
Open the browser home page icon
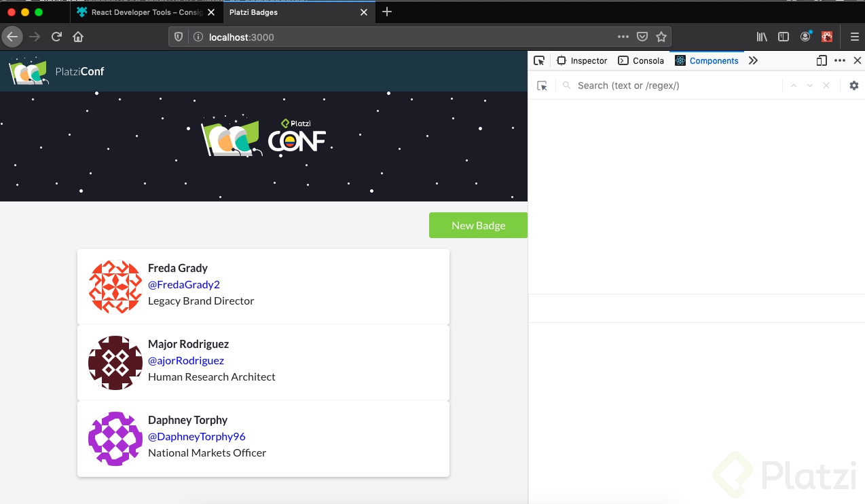click(78, 37)
